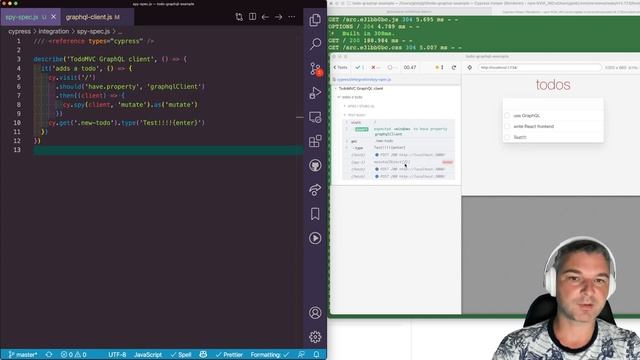
Task: Click line number 10 in the editor gutter
Action: (x=17, y=123)
